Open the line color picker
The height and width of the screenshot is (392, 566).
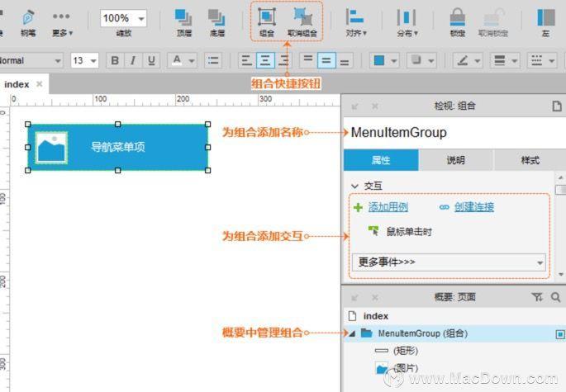pos(468,60)
